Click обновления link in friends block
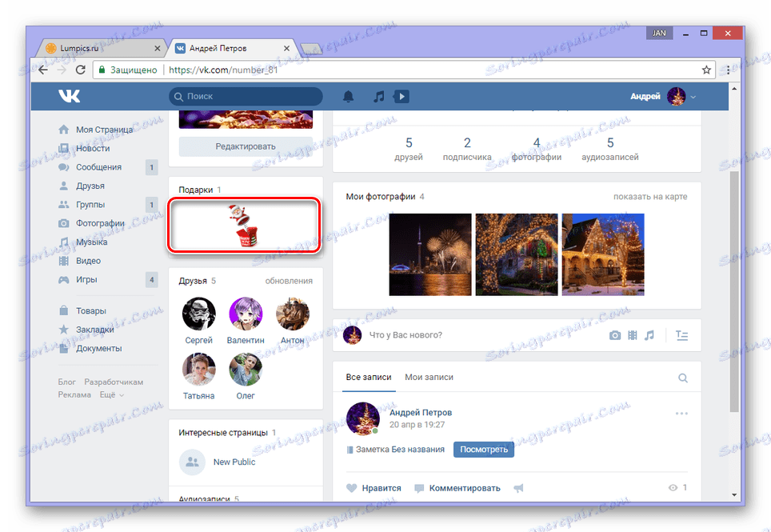 (289, 281)
